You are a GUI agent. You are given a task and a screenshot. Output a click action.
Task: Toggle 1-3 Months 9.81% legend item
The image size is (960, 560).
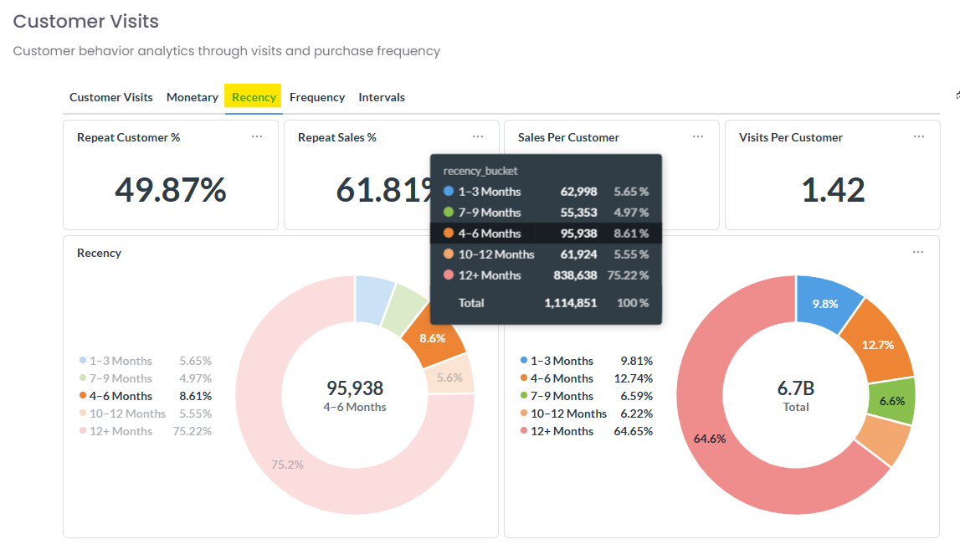tap(587, 361)
